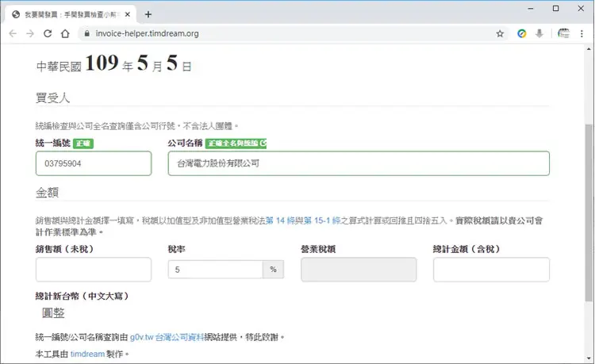Bookmark this page with star icon
Image resolution: width=595 pixels, height=364 pixels.
500,34
